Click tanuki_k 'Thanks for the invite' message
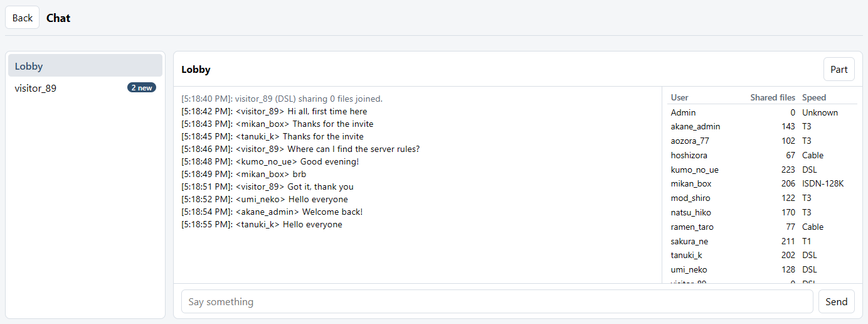The width and height of the screenshot is (868, 324). pyautogui.click(x=272, y=136)
